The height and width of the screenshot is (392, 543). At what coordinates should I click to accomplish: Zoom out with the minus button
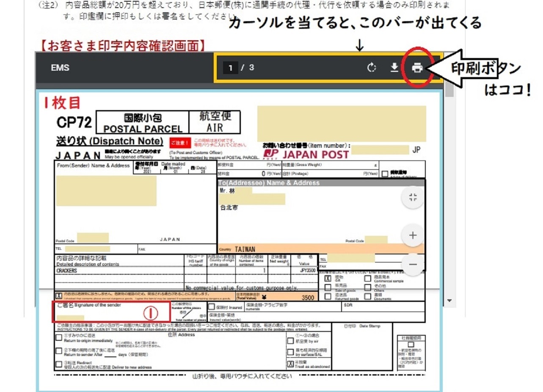click(413, 265)
